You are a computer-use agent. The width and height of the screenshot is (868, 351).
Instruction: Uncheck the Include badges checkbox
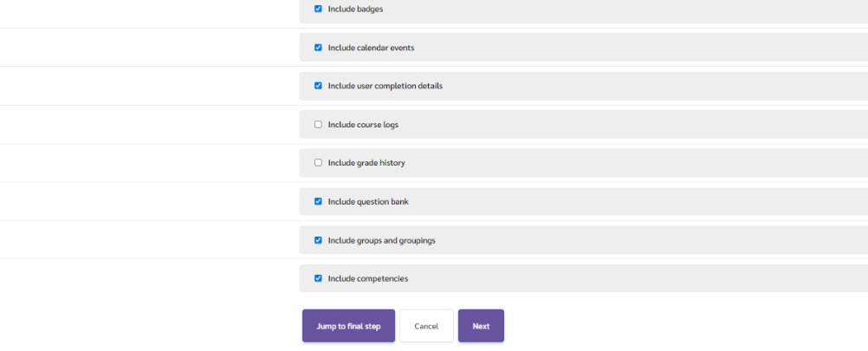(x=318, y=10)
